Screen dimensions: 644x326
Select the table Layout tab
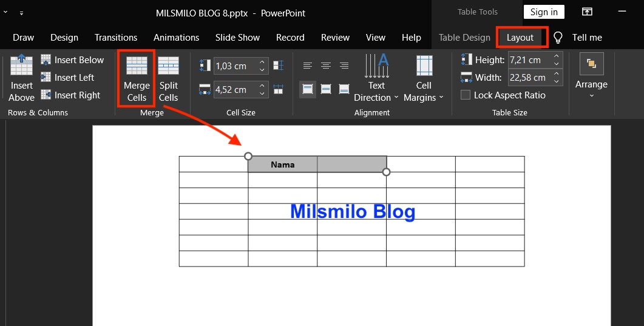520,38
